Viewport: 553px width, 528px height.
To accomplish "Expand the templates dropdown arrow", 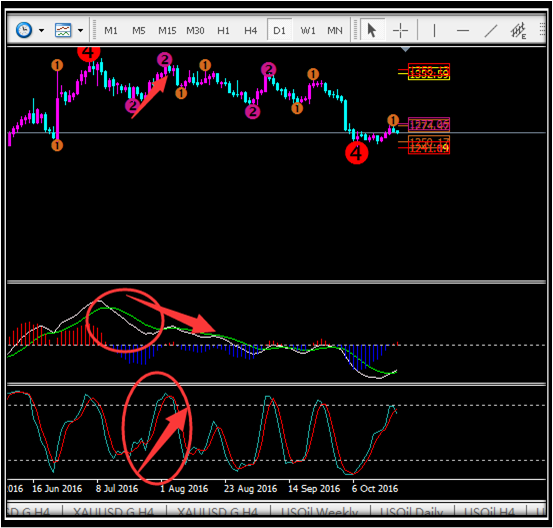I will pyautogui.click(x=81, y=31).
